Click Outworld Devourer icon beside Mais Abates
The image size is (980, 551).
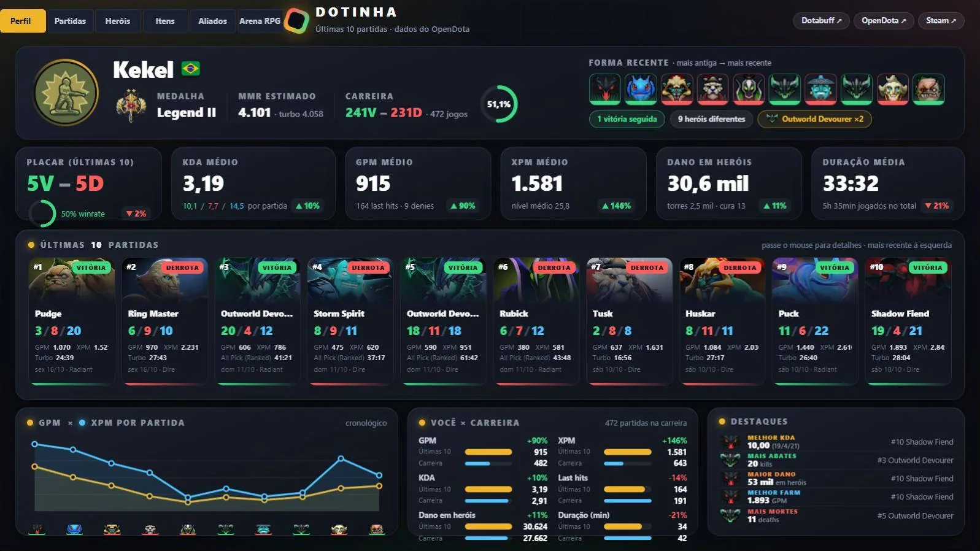point(730,460)
